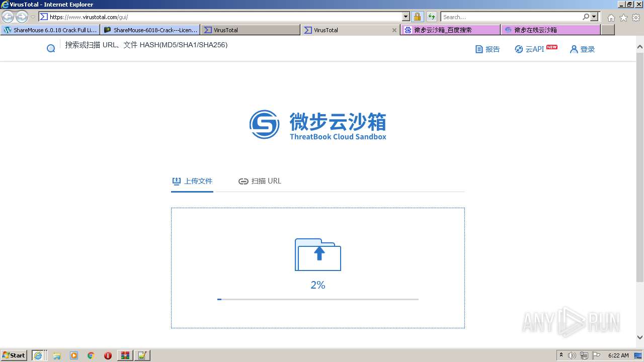Click the 登录 login link
Screen dimensions: 644x362
pyautogui.click(x=583, y=49)
